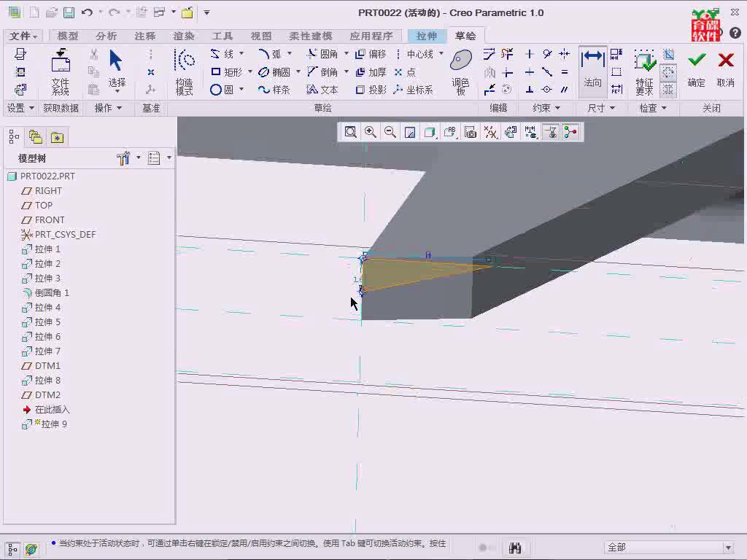Select the Ellipse (椭圆) sketch tool
The height and width of the screenshot is (560, 747).
[x=274, y=72]
